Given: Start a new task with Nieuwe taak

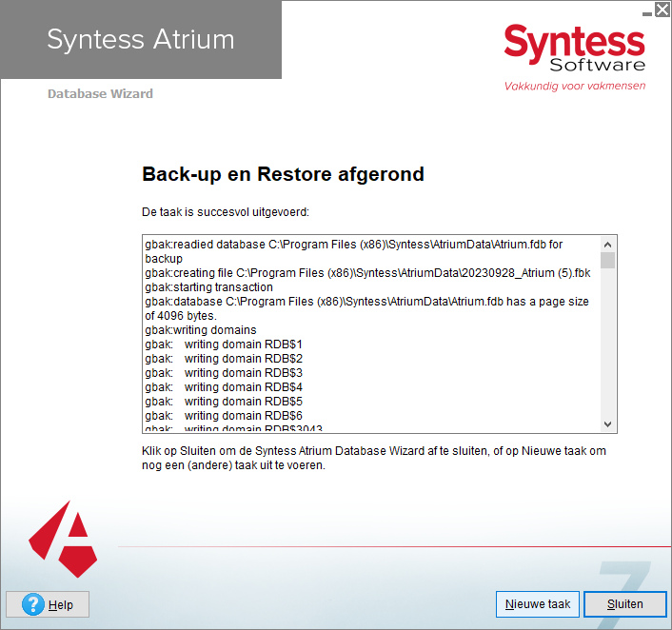Looking at the screenshot, I should click(538, 604).
